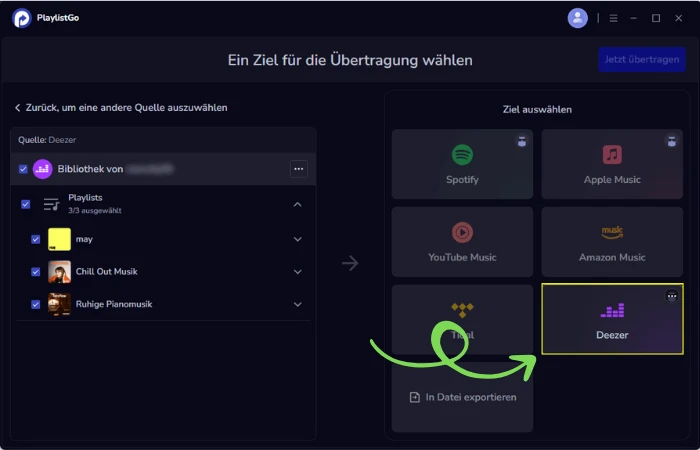Uncheck the may playlist checkbox
The image size is (700, 450).
[x=36, y=240]
